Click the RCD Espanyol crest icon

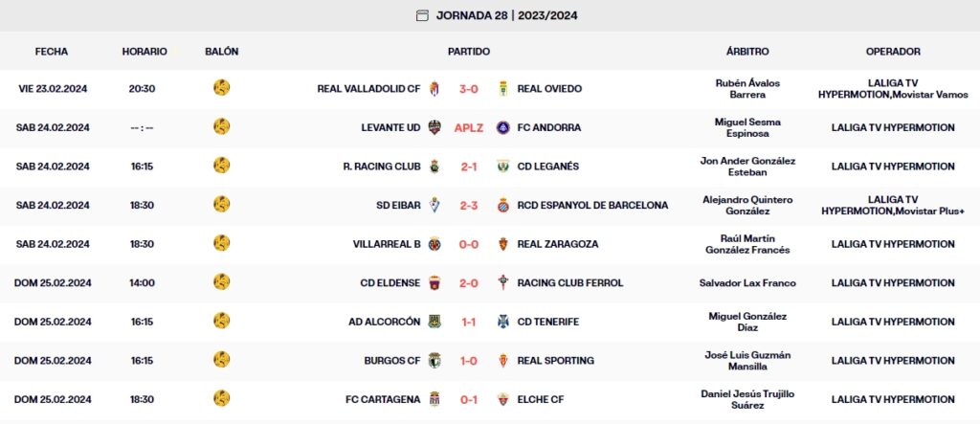[x=502, y=205]
